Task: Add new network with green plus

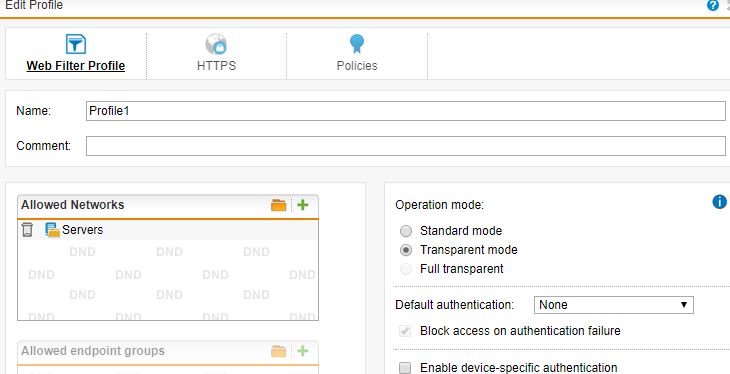Action: (303, 204)
